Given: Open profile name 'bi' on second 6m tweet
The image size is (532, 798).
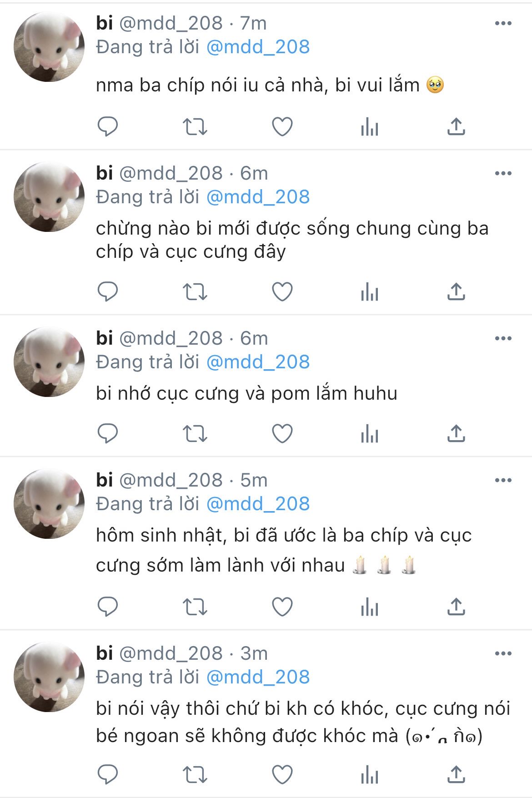Looking at the screenshot, I should click(104, 338).
